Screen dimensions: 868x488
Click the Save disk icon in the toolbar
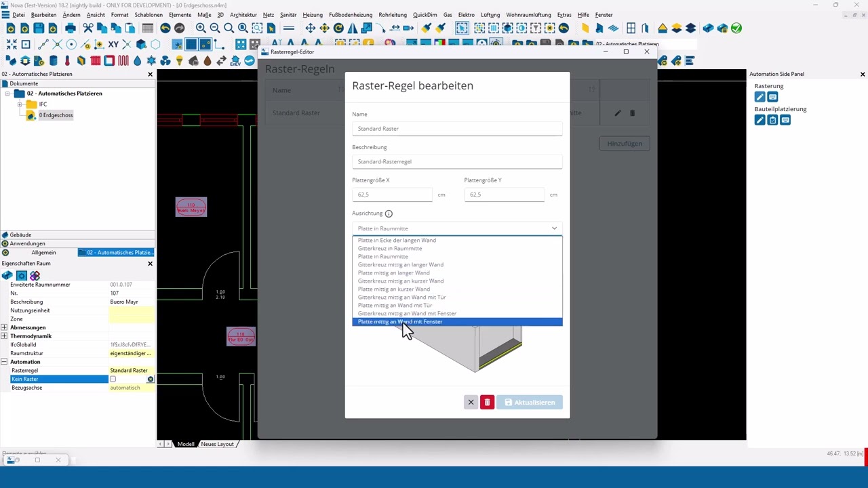[x=39, y=28]
